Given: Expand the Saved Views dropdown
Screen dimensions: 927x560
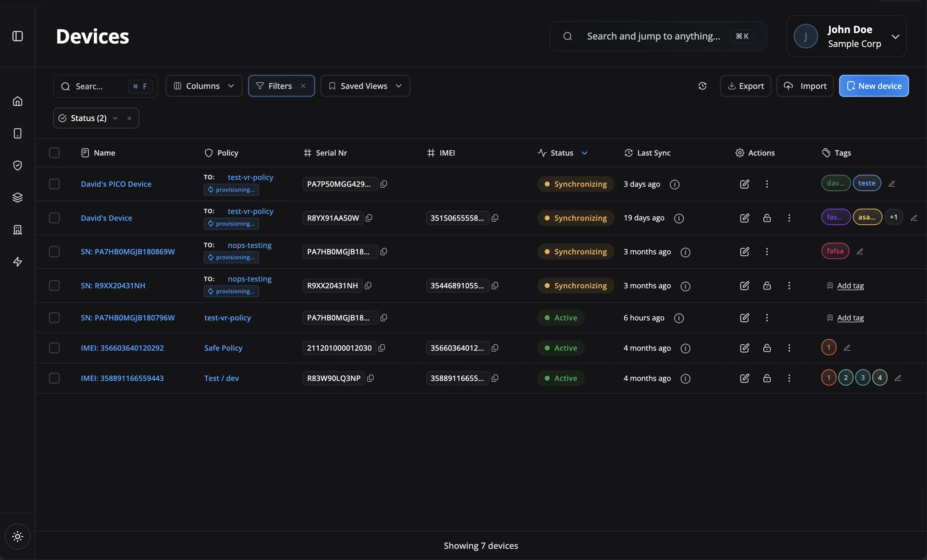Looking at the screenshot, I should click(x=365, y=86).
